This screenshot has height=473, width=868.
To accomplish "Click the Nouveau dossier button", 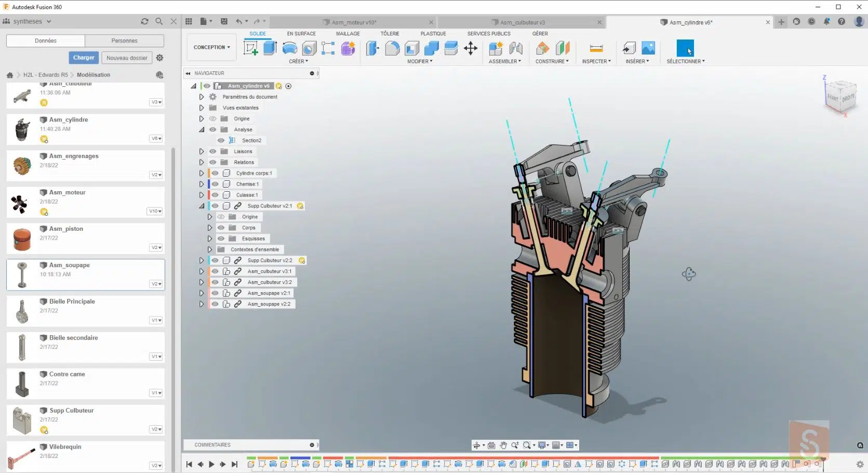I will (x=127, y=58).
